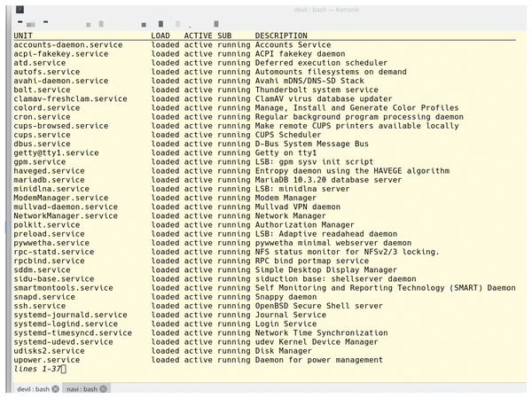
Task: Click the 'devil : bash — Konsole' window title
Action: click(326, 10)
